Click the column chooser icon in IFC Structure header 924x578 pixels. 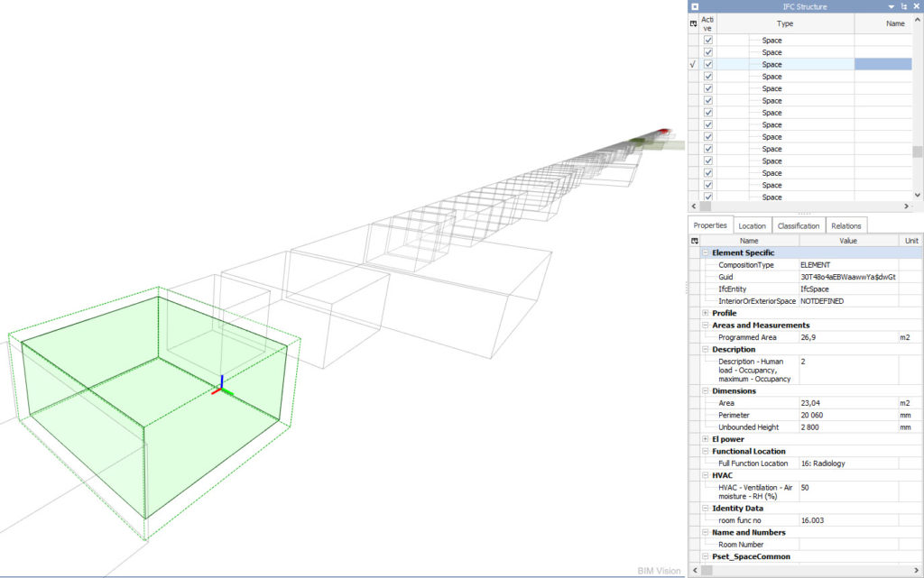click(693, 23)
